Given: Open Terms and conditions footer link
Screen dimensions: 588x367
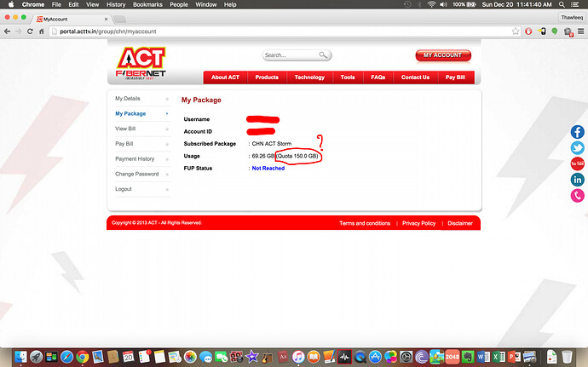Looking at the screenshot, I should (365, 223).
